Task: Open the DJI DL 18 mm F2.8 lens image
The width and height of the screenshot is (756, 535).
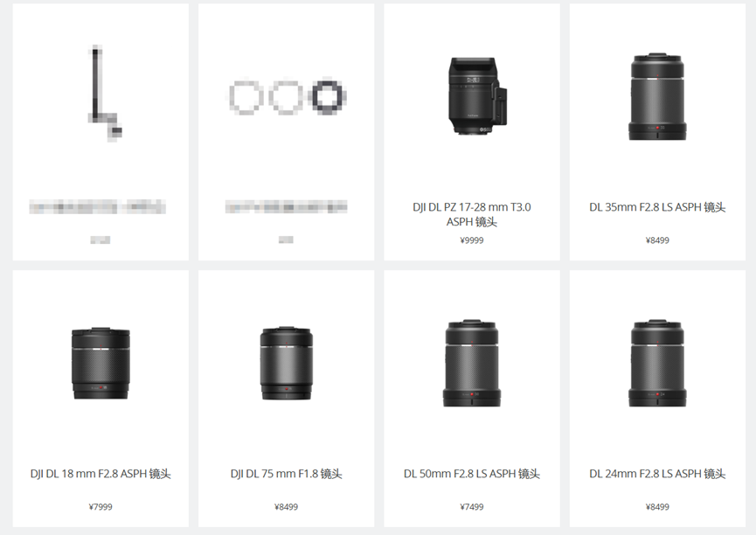Action: (101, 363)
